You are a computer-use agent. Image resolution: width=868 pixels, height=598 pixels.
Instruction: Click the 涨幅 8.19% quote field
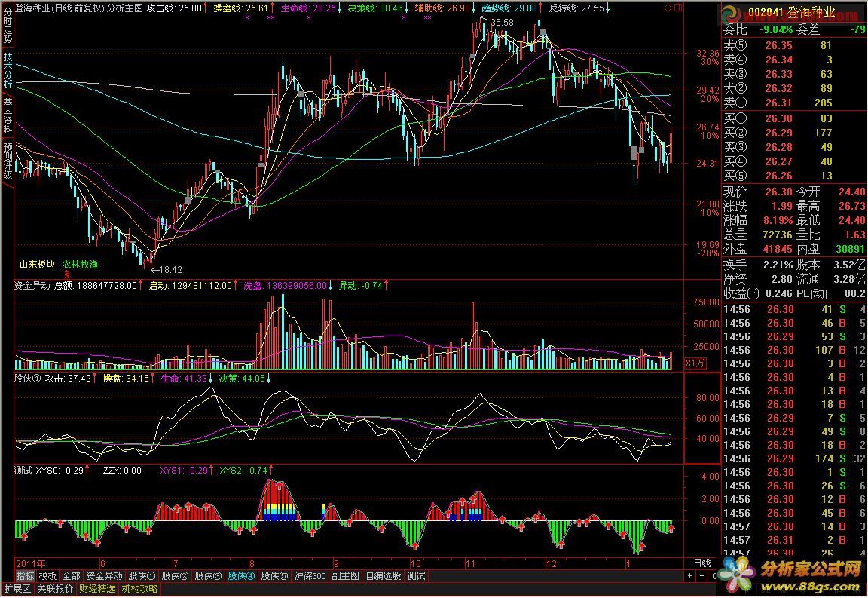[x=758, y=220]
